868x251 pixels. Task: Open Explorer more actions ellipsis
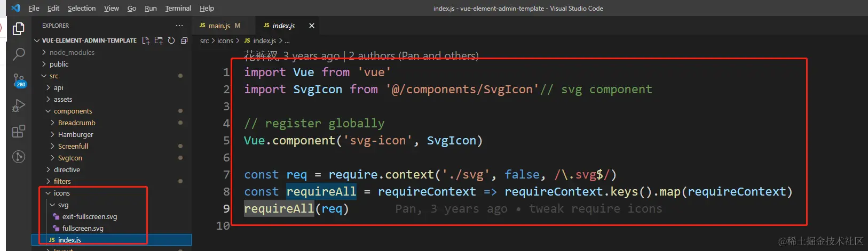click(179, 26)
